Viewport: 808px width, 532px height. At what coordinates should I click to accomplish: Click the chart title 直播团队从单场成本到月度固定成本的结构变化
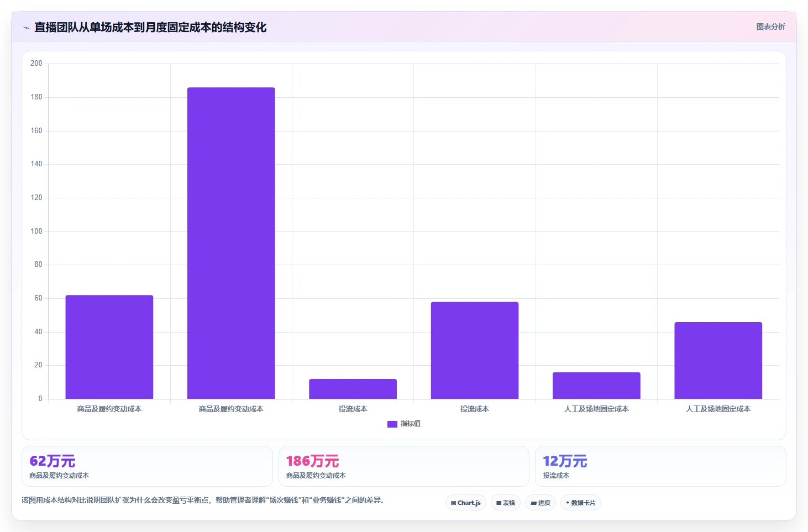pos(150,28)
